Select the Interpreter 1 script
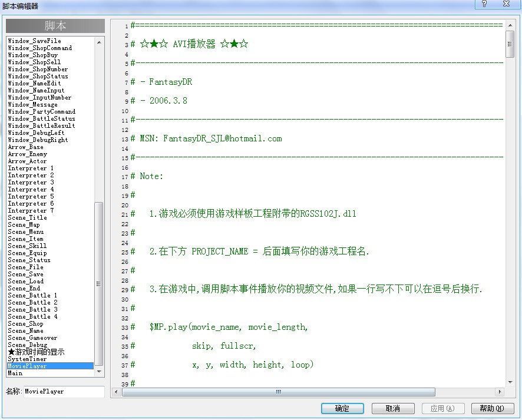This screenshot has height=420, width=522. (x=50, y=168)
